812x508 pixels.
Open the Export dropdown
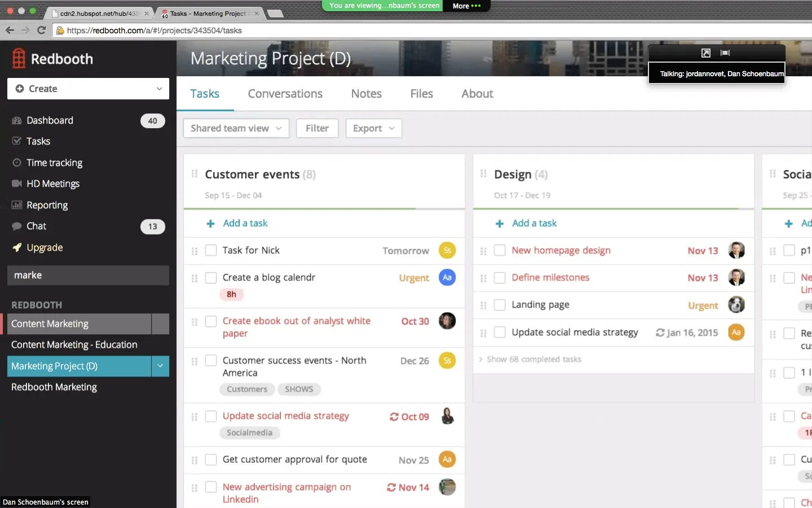pyautogui.click(x=374, y=128)
